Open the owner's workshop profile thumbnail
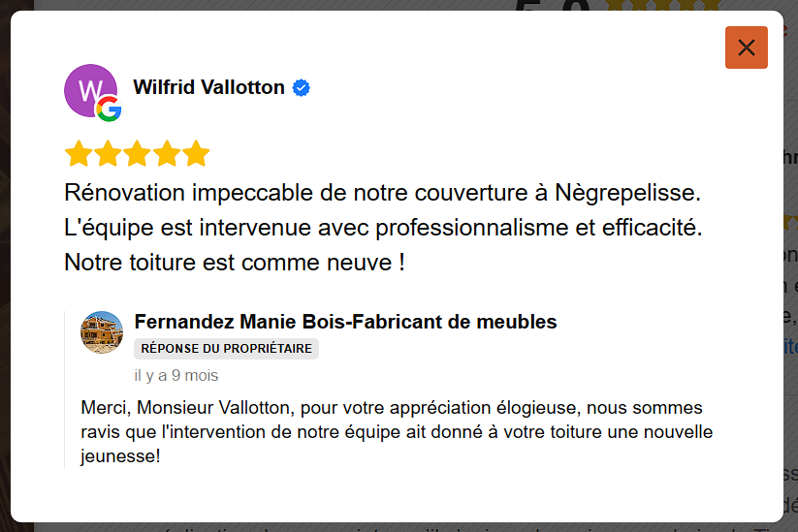This screenshot has height=532, width=798. coord(102,332)
